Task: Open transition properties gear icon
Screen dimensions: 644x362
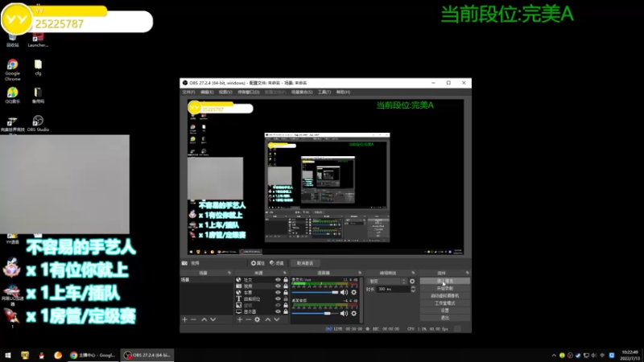Action: (412, 281)
